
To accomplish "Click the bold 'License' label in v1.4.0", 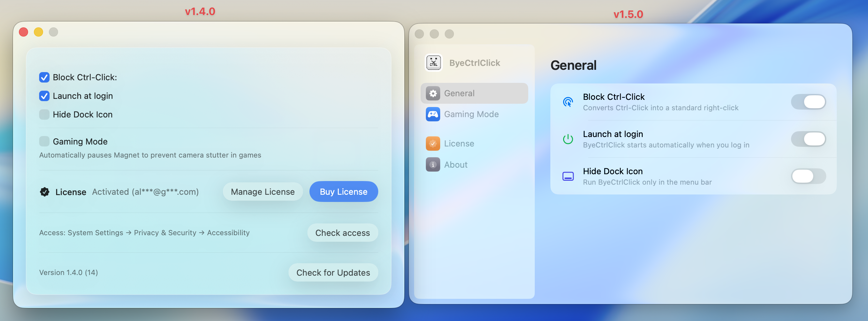I will click(71, 192).
